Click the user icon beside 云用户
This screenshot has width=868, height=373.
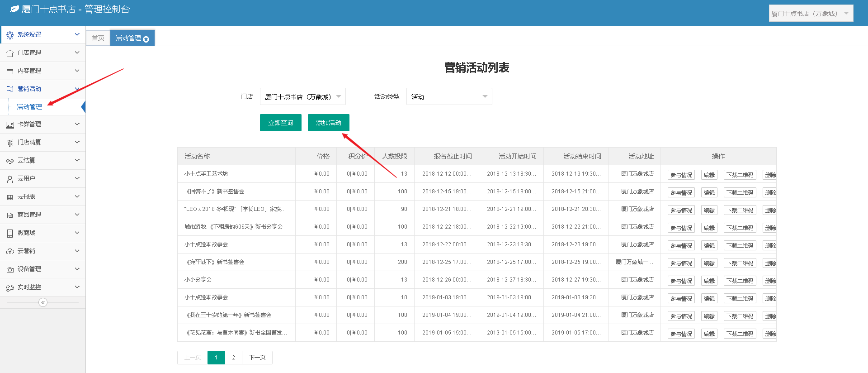(10, 179)
